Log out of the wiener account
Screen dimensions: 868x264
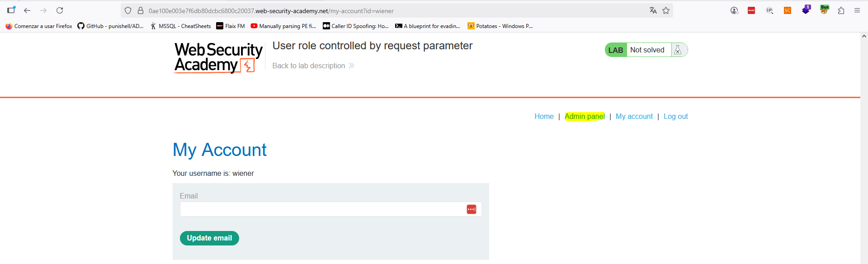675,116
